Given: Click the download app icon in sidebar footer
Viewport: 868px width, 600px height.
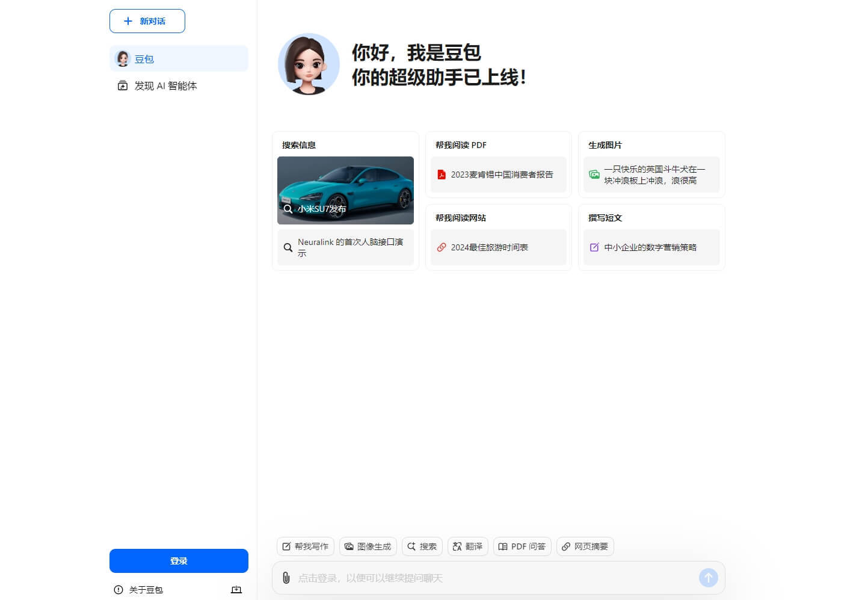Looking at the screenshot, I should (236, 590).
